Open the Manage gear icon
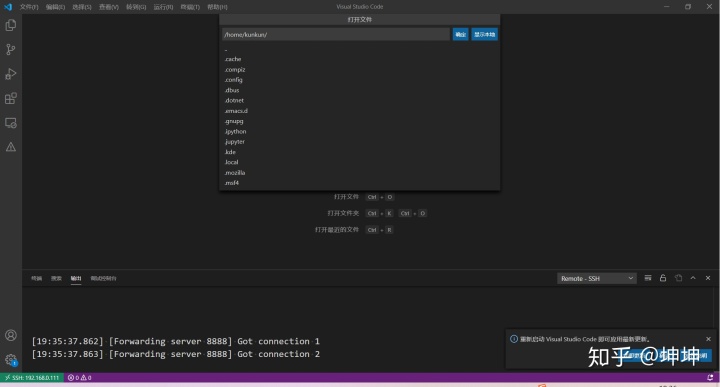 (11, 359)
